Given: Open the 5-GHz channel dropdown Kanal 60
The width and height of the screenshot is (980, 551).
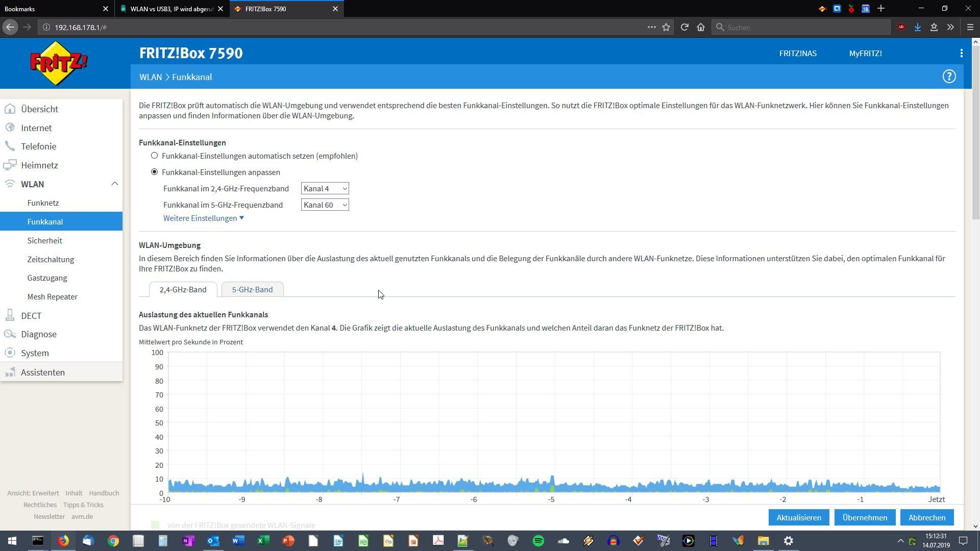Looking at the screenshot, I should point(325,205).
